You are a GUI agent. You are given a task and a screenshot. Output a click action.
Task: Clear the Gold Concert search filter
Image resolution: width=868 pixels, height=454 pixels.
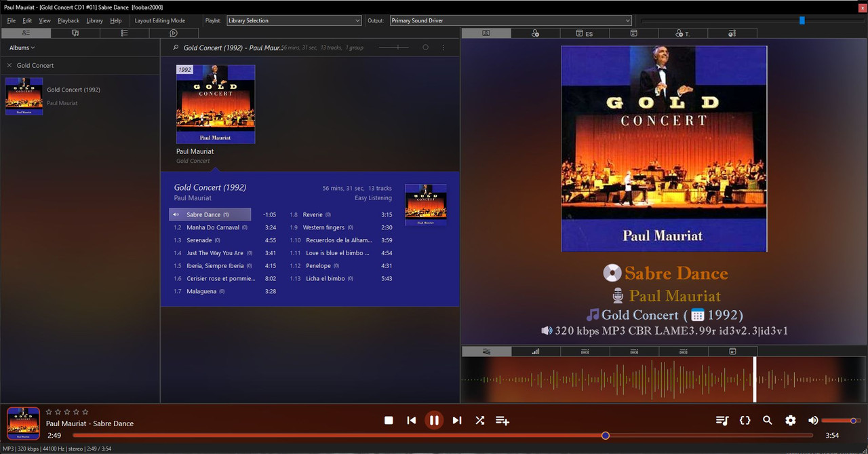click(x=9, y=65)
